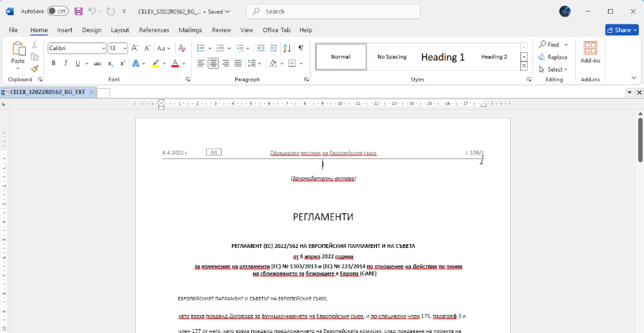644x333 pixels.
Task: Apply the Heading 2 style
Action: pyautogui.click(x=494, y=57)
